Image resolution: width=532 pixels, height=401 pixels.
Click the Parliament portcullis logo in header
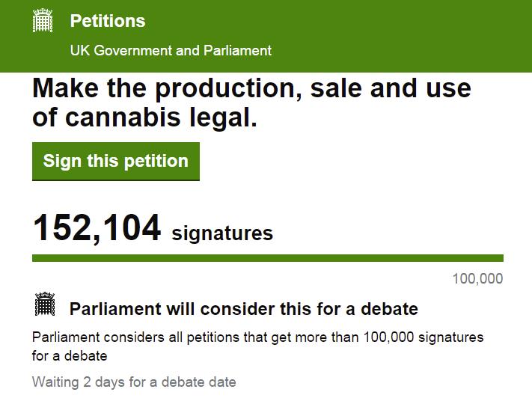[x=43, y=21]
